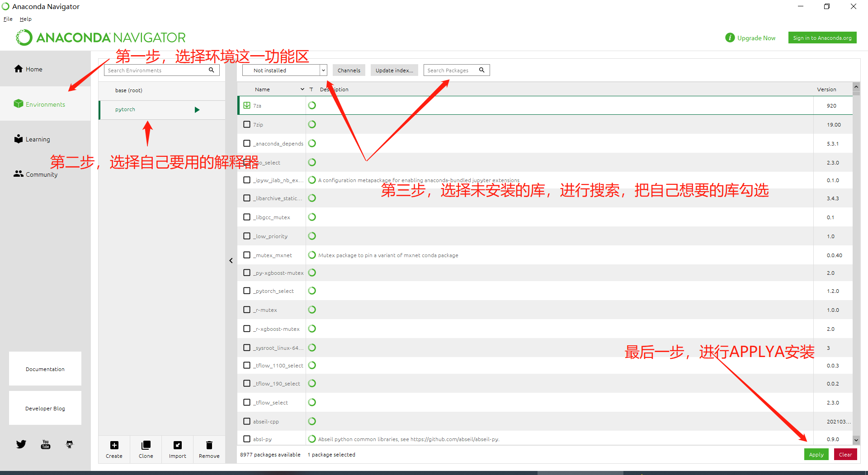This screenshot has width=868, height=475.
Task: Click the package type icon for 7zip
Action: click(x=312, y=124)
